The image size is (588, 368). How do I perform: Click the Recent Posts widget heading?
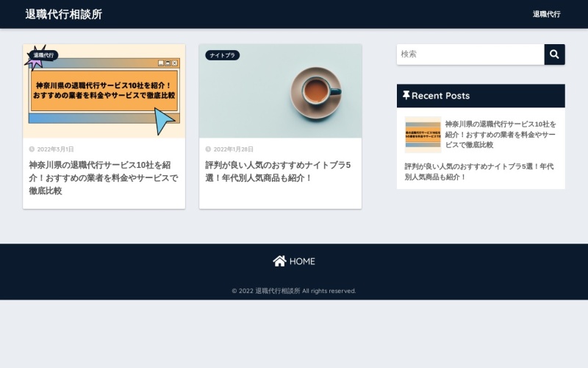point(440,96)
